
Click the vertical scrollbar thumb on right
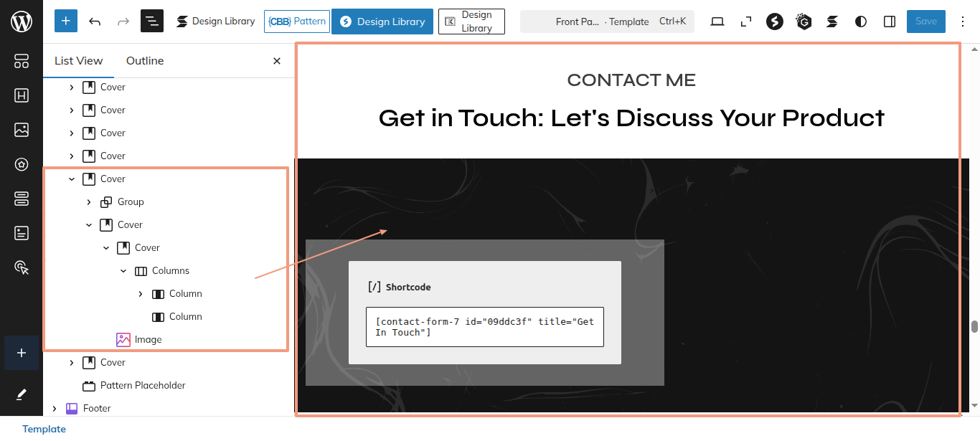(x=974, y=327)
